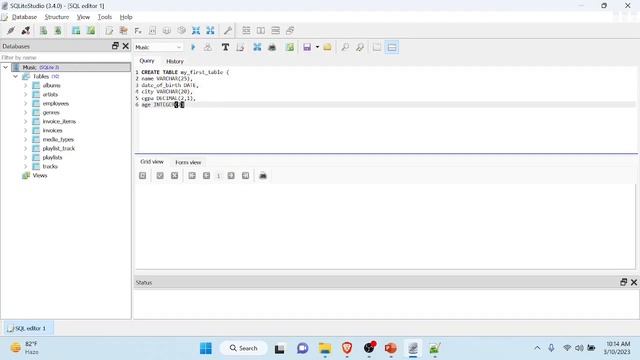Image resolution: width=640 pixels, height=360 pixels.
Task: Select the playlist_track table
Action: pos(59,149)
